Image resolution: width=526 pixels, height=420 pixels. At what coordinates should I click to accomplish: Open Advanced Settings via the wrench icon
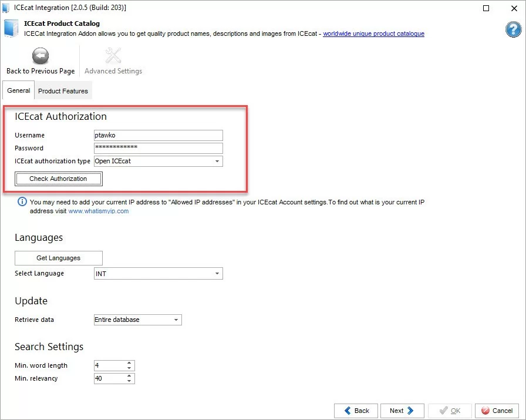[113, 55]
